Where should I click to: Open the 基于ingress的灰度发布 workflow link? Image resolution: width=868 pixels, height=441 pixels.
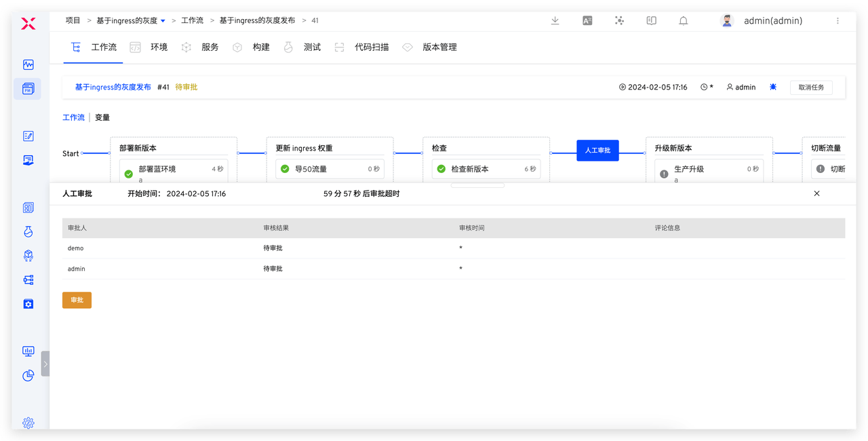113,88
